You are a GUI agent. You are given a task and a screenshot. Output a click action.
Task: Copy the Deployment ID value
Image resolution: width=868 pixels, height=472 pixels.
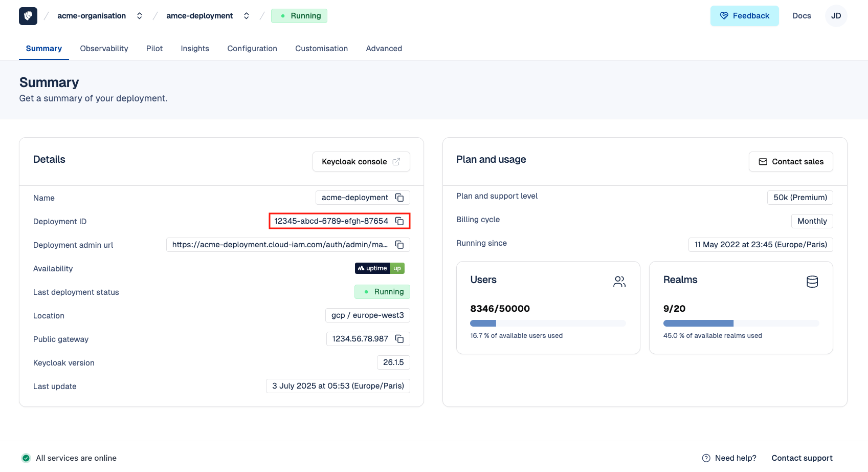[399, 221]
